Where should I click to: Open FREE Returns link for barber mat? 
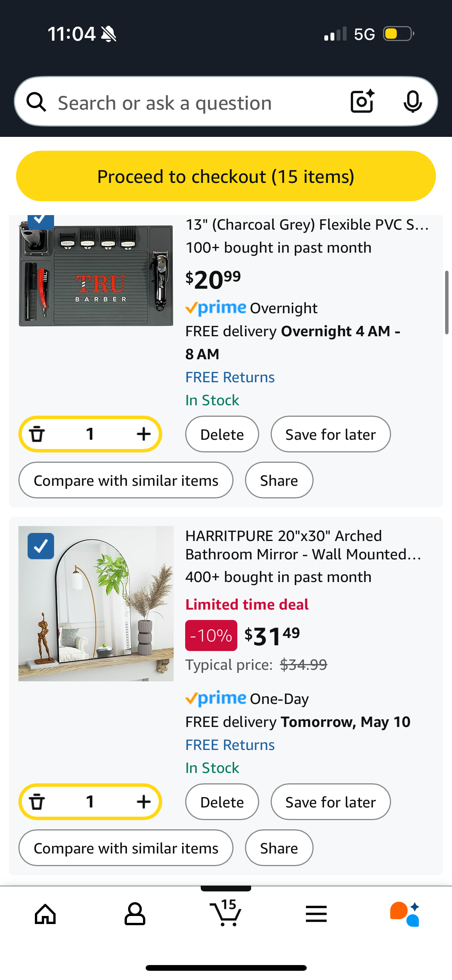coord(230,377)
